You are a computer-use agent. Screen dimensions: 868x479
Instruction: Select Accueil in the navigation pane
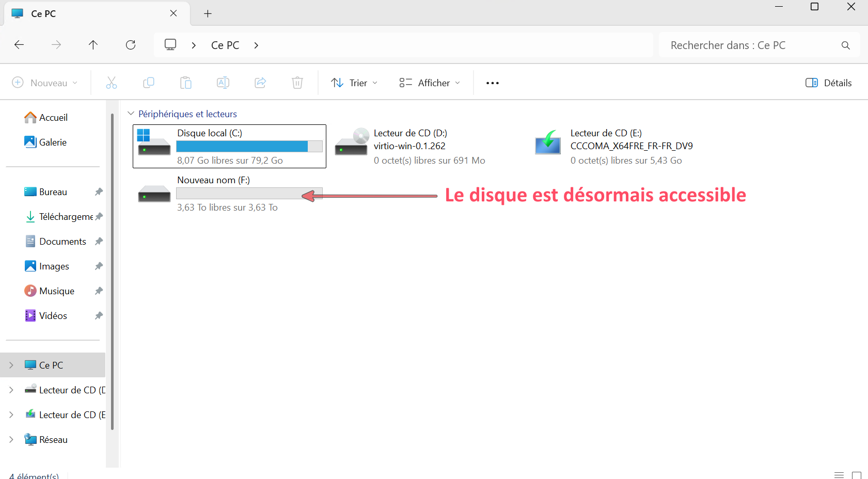click(x=53, y=118)
